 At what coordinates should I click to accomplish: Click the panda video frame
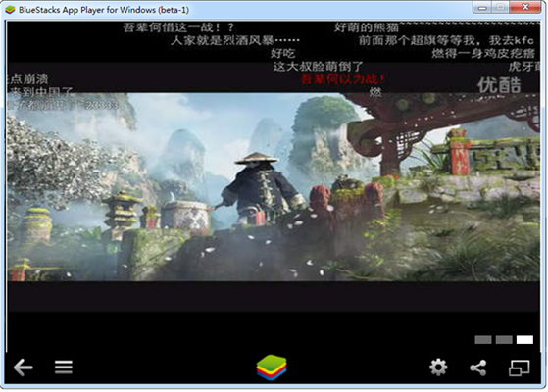[x=274, y=187]
